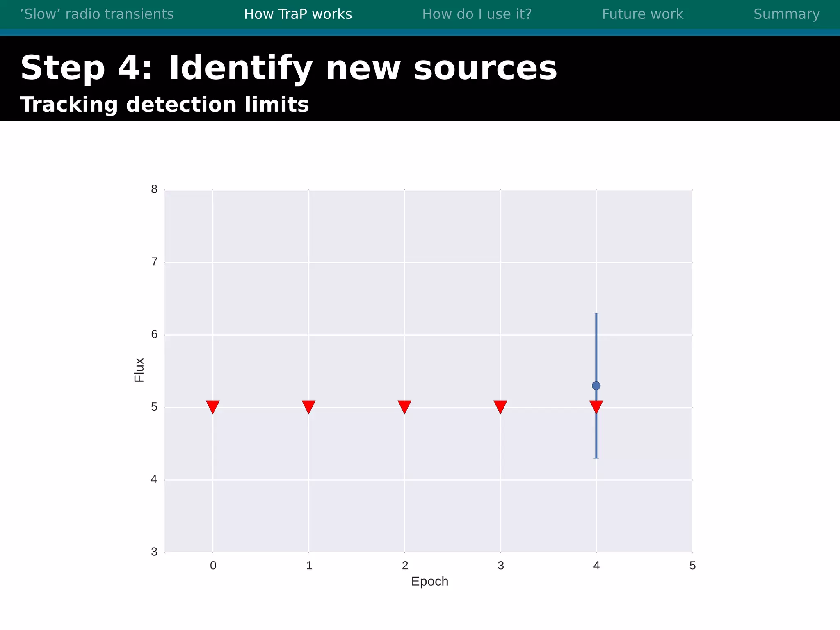840x630 pixels.
Task: Click the Epoch x-axis label
Action: (429, 582)
